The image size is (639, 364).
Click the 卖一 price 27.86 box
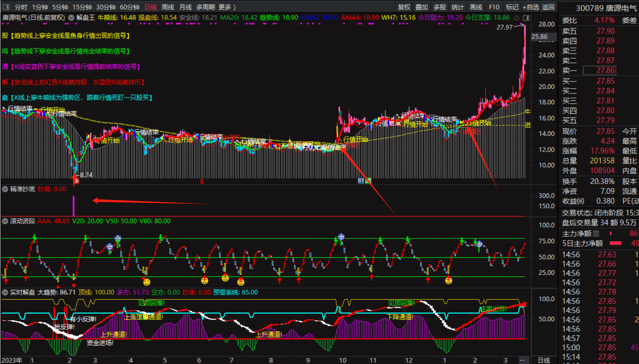point(605,71)
